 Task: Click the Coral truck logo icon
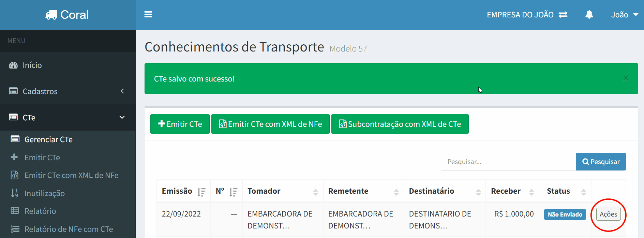pyautogui.click(x=51, y=15)
